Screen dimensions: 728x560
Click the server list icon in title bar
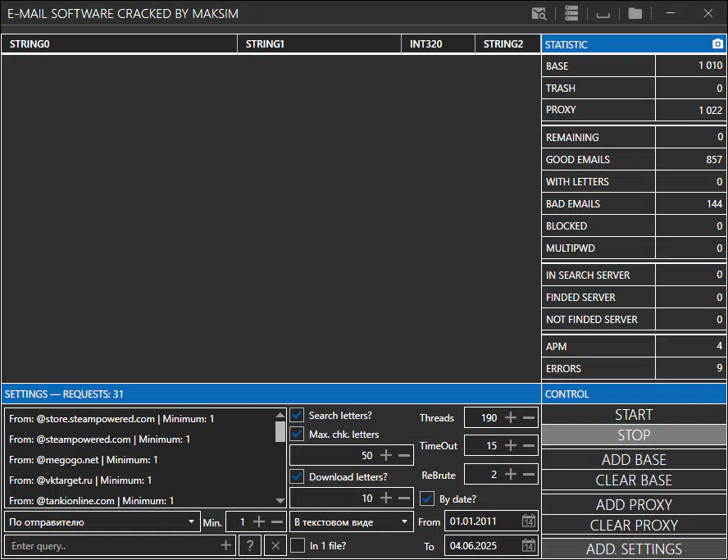click(x=571, y=13)
